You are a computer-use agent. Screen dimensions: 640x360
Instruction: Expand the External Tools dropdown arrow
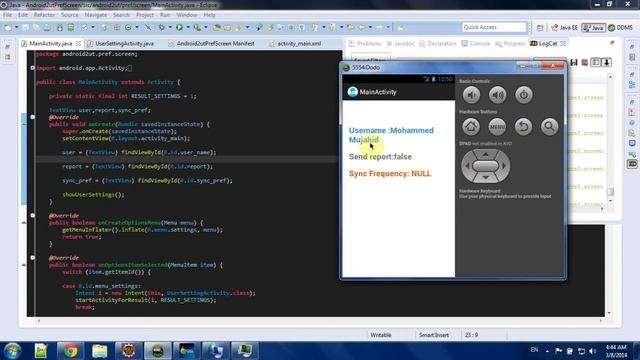(x=206, y=27)
